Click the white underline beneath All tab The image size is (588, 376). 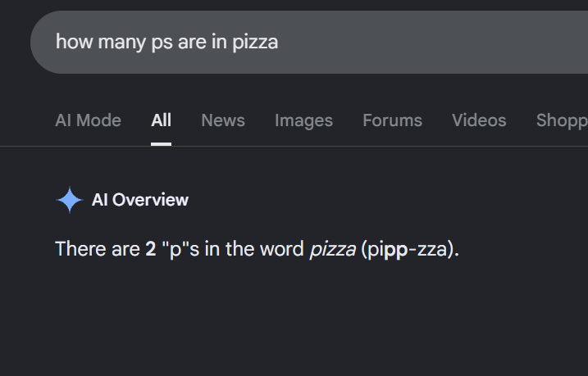[162, 144]
